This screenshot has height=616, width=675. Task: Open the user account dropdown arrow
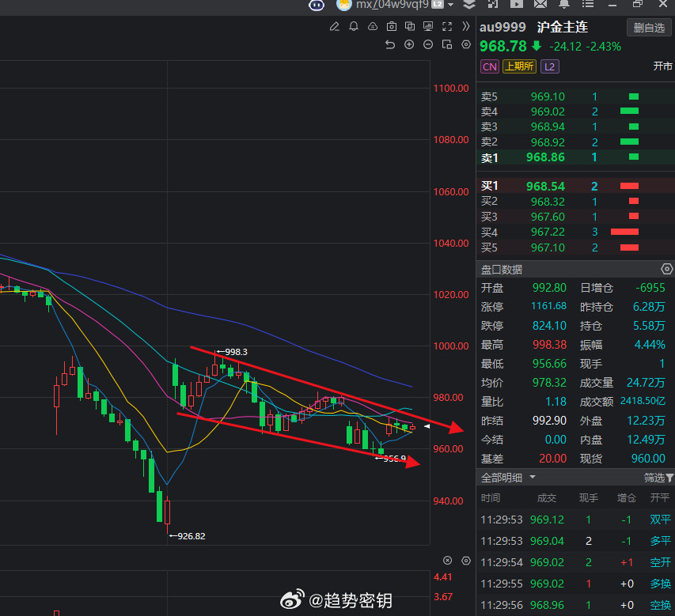tap(451, 5)
